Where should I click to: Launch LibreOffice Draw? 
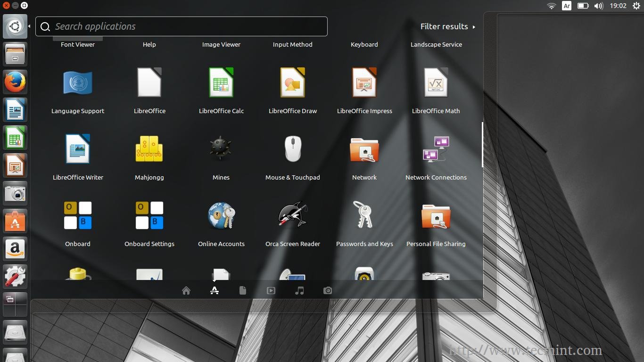[293, 83]
